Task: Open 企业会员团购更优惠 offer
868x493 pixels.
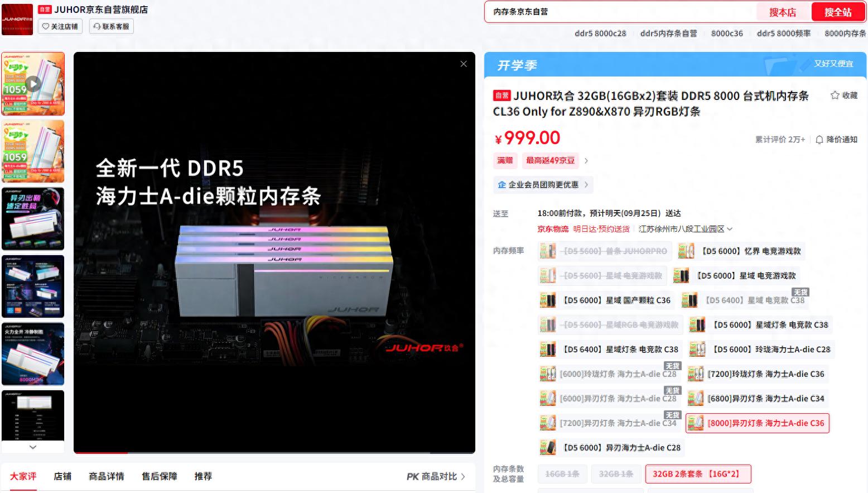Action: (x=543, y=185)
